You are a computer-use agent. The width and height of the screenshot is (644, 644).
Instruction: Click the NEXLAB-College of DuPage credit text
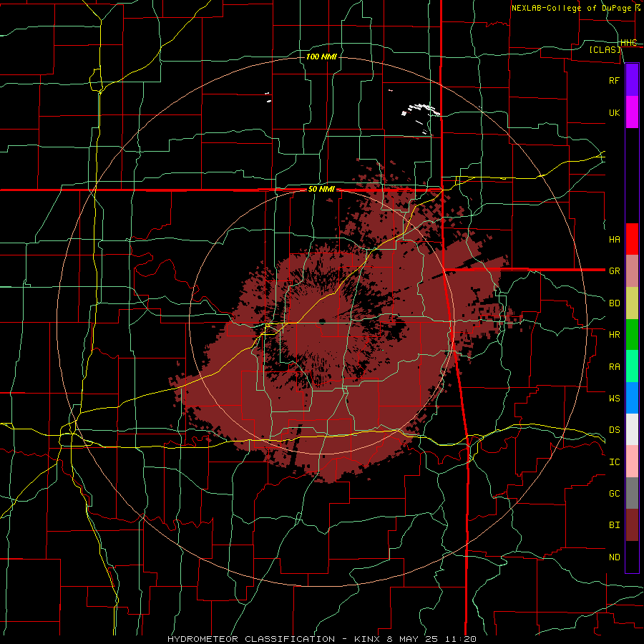(x=572, y=8)
